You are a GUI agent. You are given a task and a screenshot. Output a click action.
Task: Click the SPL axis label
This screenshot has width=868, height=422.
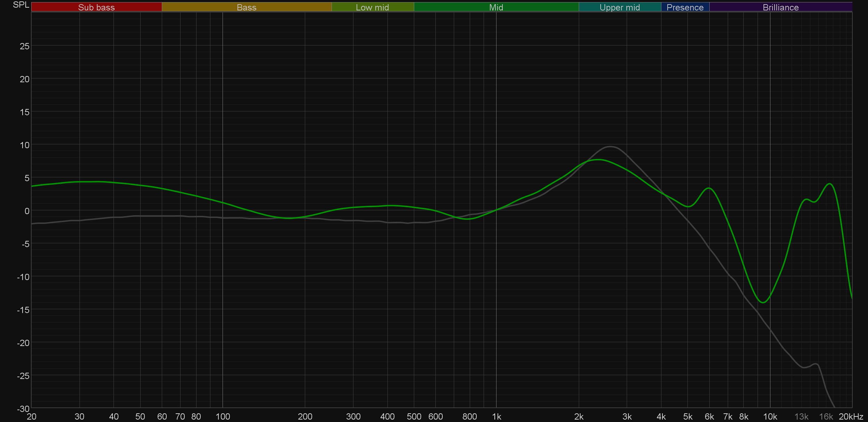pyautogui.click(x=21, y=5)
